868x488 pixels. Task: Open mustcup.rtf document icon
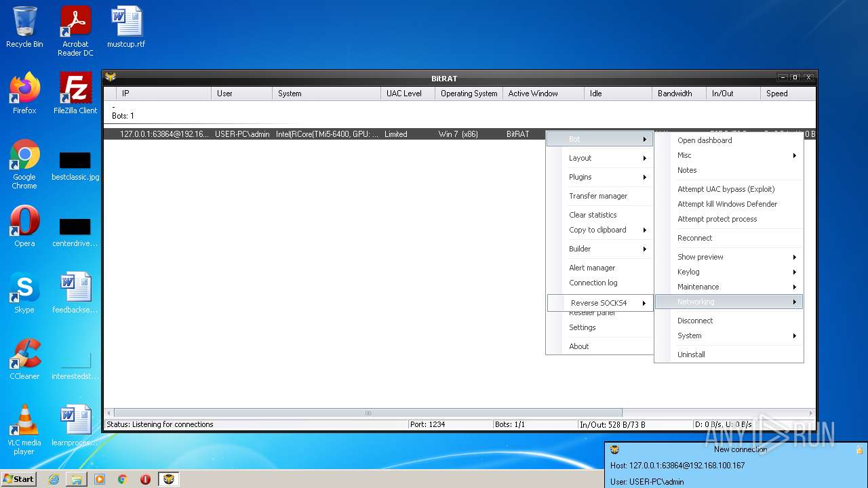click(x=126, y=27)
